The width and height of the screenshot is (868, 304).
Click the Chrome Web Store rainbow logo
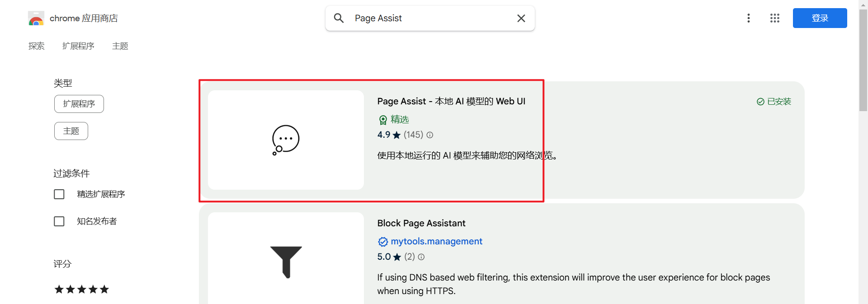click(x=36, y=19)
